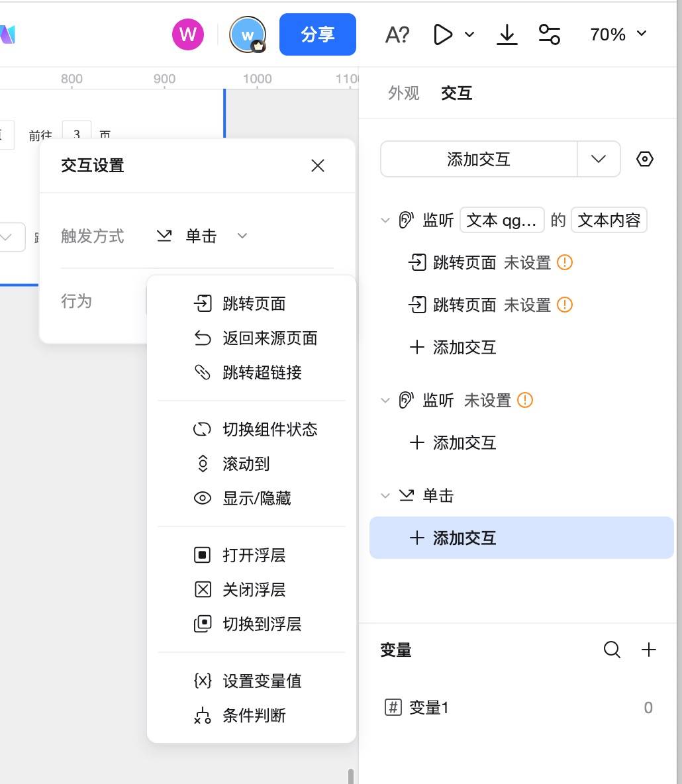682x784 pixels.
Task: Open the 文本 qg... target selector
Action: (501, 220)
